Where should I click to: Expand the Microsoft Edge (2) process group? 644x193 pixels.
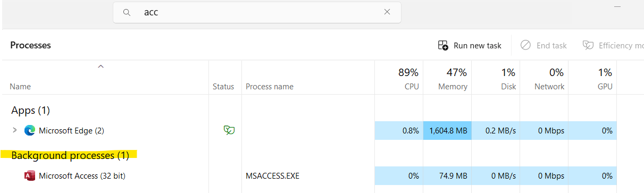[15, 130]
